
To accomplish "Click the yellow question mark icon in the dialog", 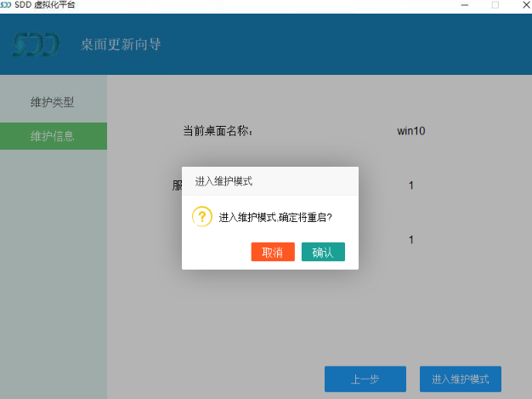I will 201,216.
